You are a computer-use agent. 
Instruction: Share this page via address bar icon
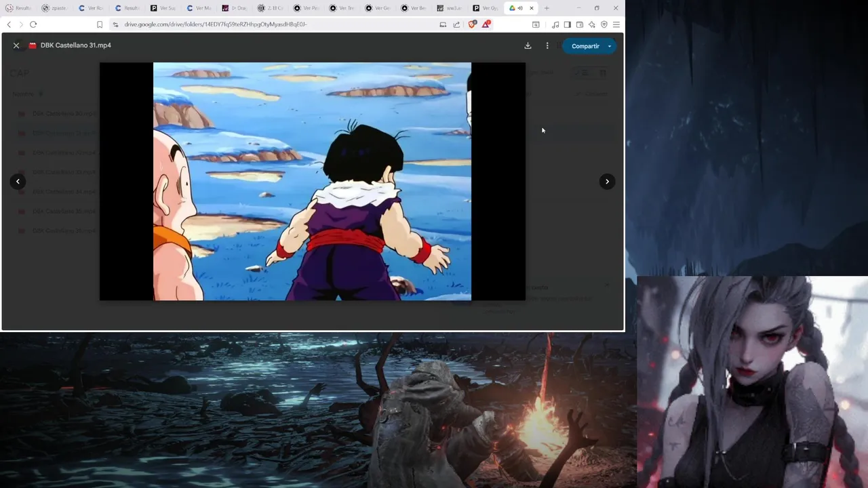[x=456, y=24]
